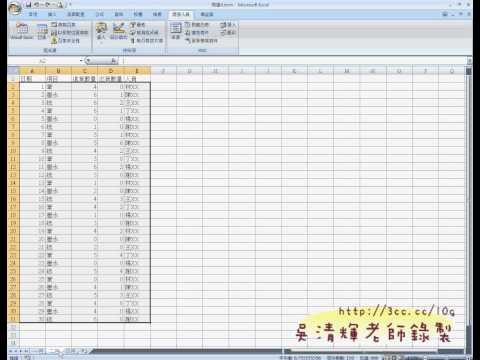Click into the formula bar input

[295, 61]
